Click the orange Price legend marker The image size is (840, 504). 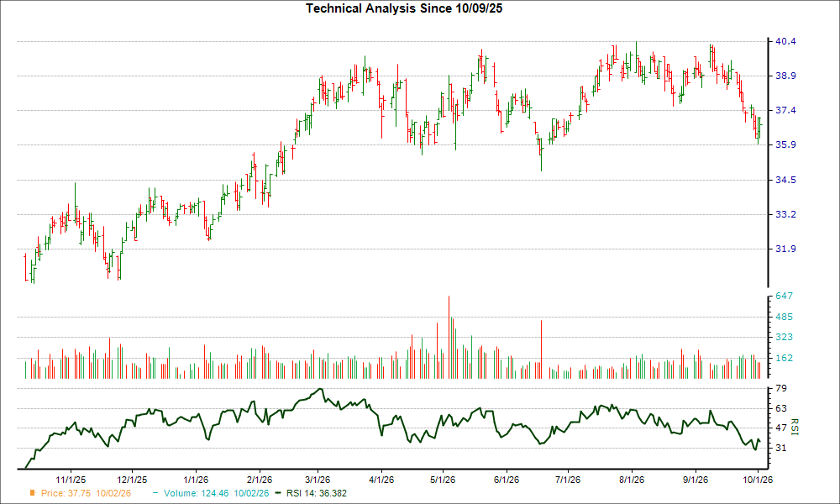pos(33,493)
